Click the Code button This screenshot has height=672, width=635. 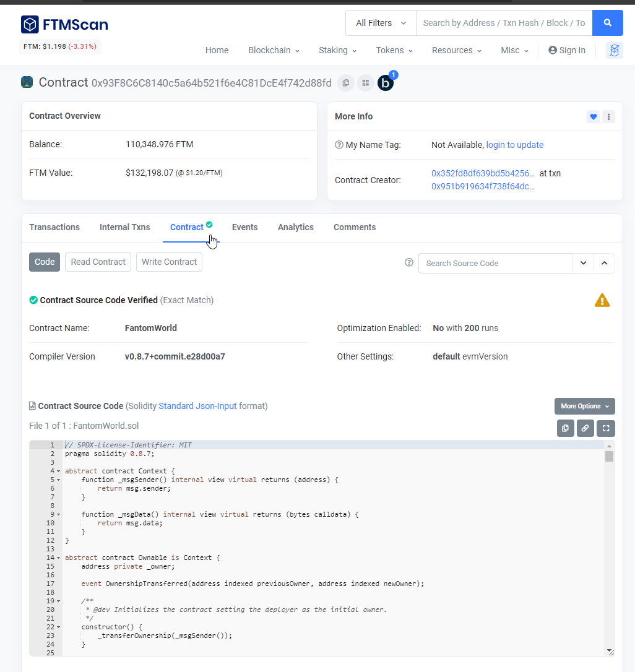point(45,262)
